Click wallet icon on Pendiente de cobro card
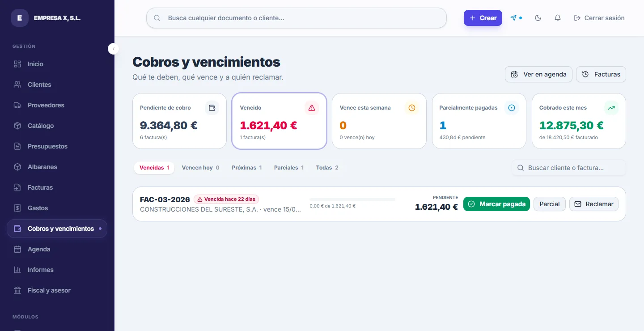The width and height of the screenshot is (644, 331). [212, 108]
